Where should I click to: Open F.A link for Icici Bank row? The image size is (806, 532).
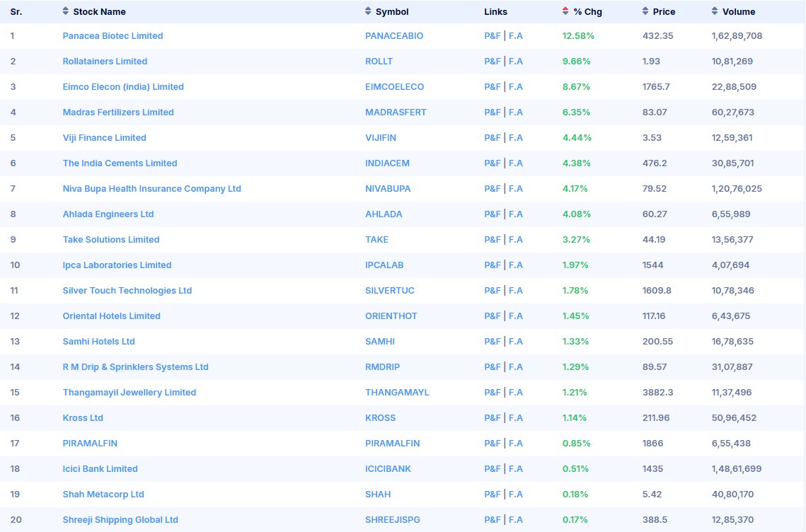click(516, 469)
